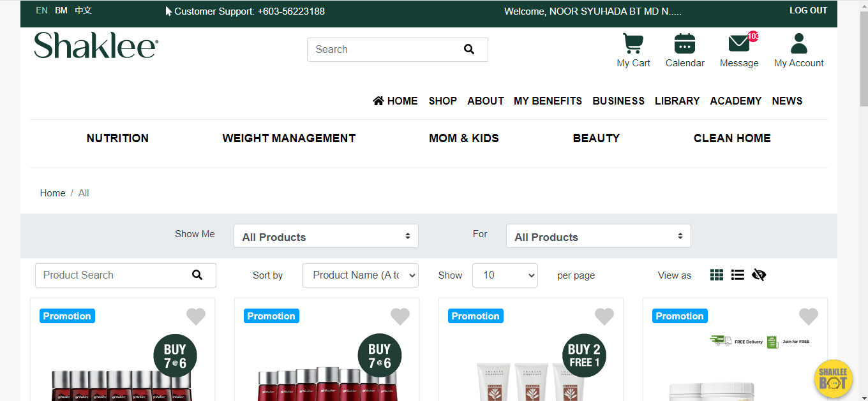Click the Promotion badge on Free Delivery product

pos(680,316)
